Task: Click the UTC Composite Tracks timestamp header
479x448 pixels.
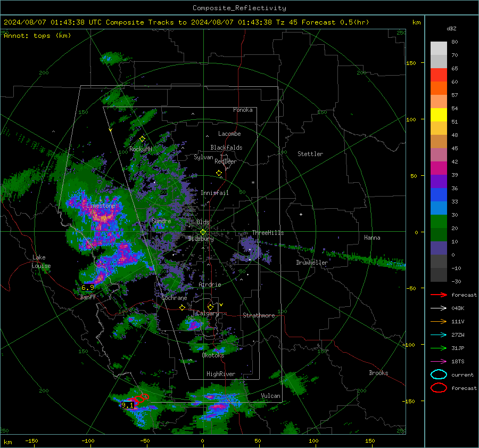Action: click(x=186, y=22)
